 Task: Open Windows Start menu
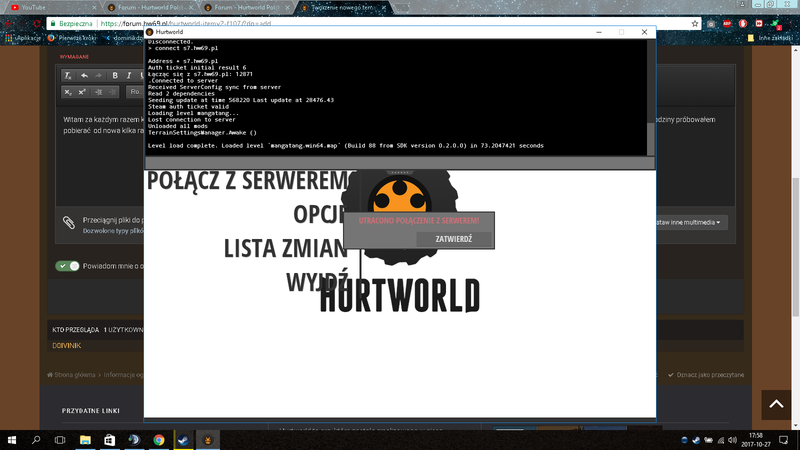coord(11,440)
